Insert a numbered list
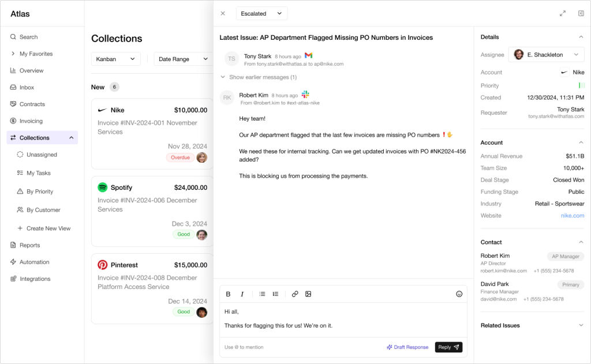Viewport: 591px width, 364px height. pos(275,294)
